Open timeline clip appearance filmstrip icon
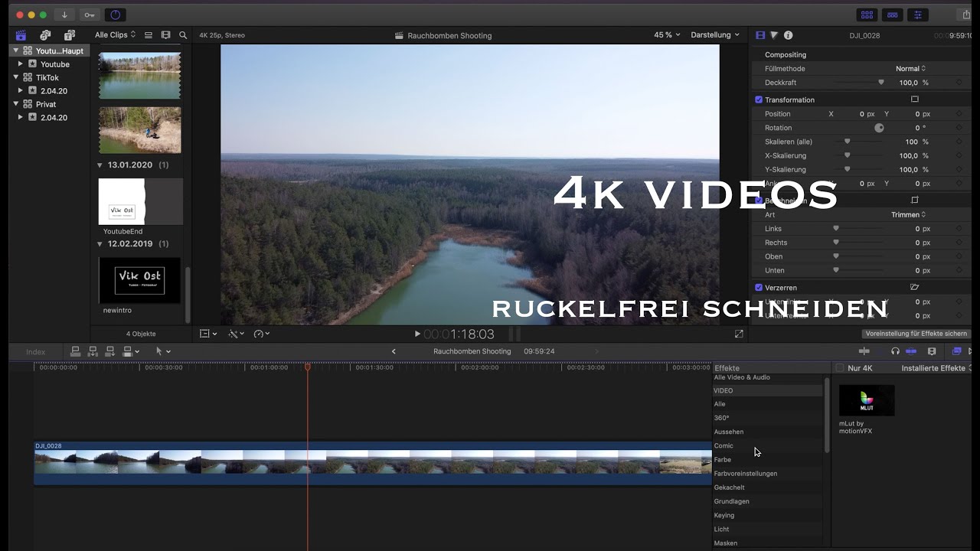 (x=932, y=351)
